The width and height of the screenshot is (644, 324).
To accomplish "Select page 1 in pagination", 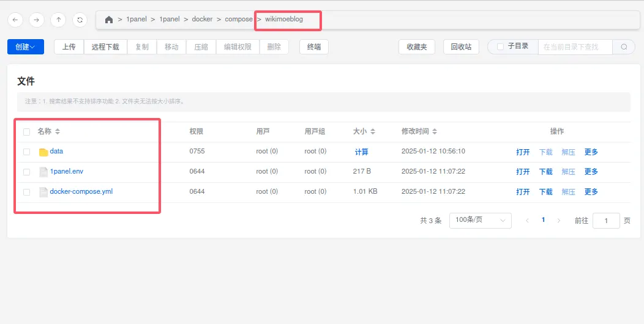I will click(x=543, y=220).
